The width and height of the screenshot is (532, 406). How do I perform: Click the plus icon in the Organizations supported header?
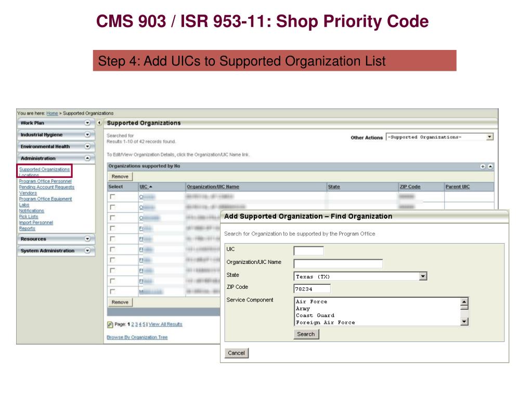click(x=483, y=167)
